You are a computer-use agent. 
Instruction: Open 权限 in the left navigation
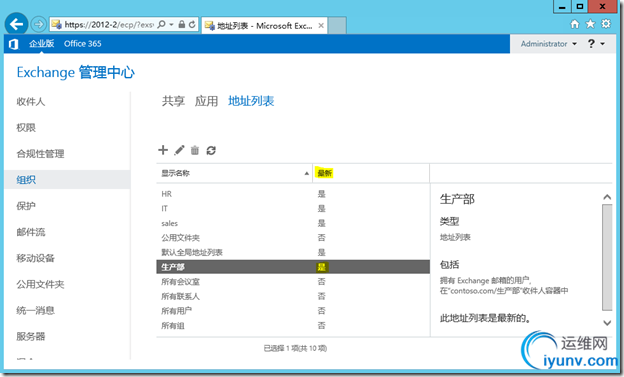pyautogui.click(x=26, y=127)
